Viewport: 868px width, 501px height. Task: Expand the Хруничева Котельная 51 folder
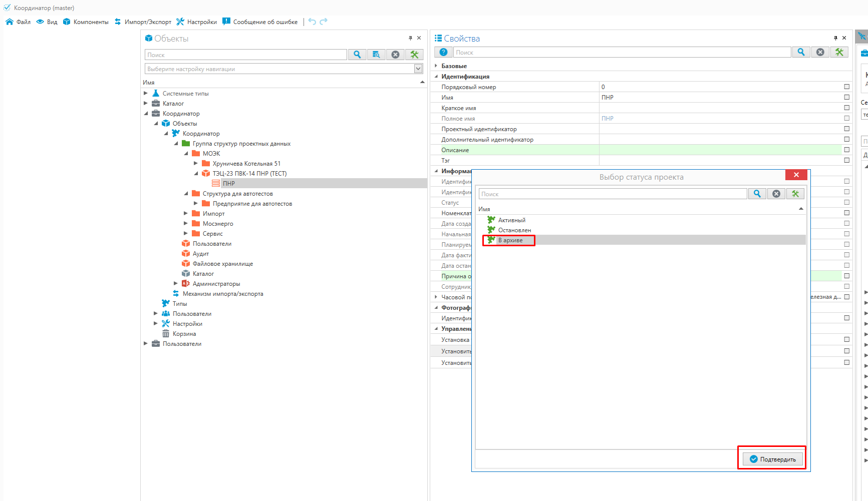click(196, 163)
